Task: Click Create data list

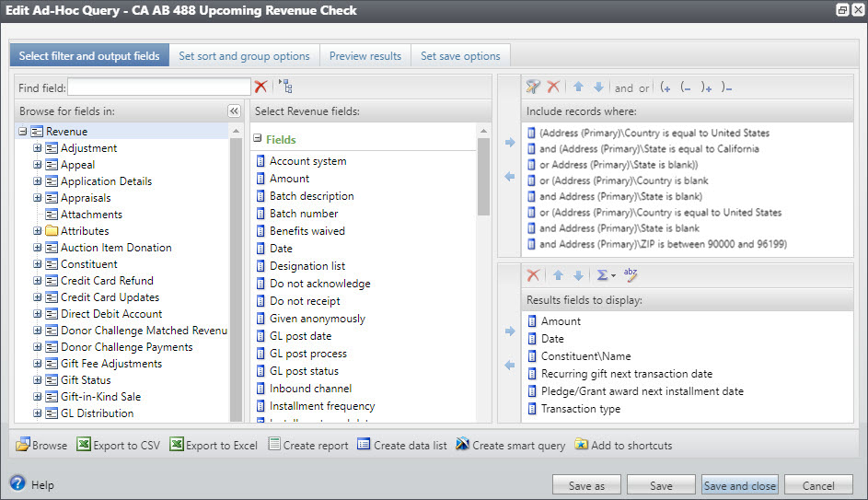Action: click(x=402, y=445)
